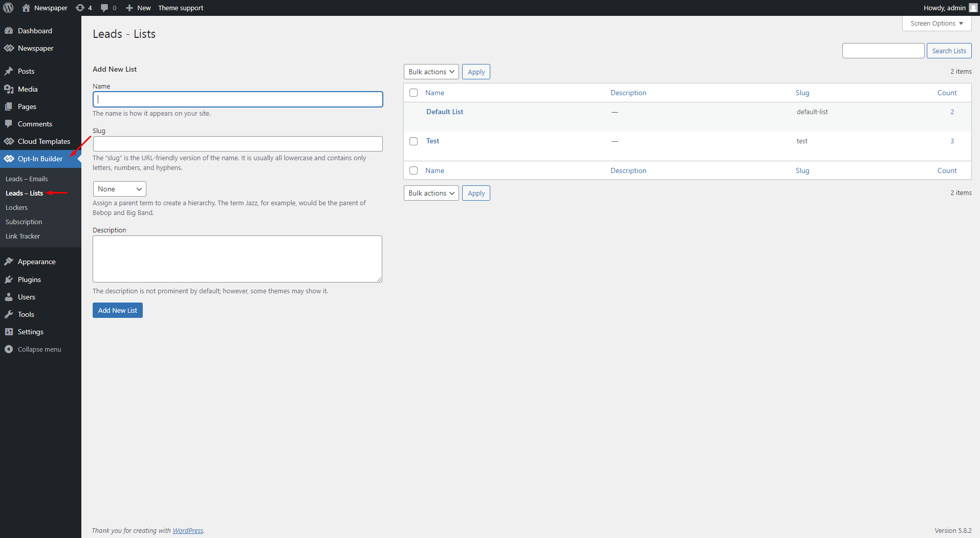Click the updates icon showing 4
This screenshot has width=980, height=538.
[80, 8]
